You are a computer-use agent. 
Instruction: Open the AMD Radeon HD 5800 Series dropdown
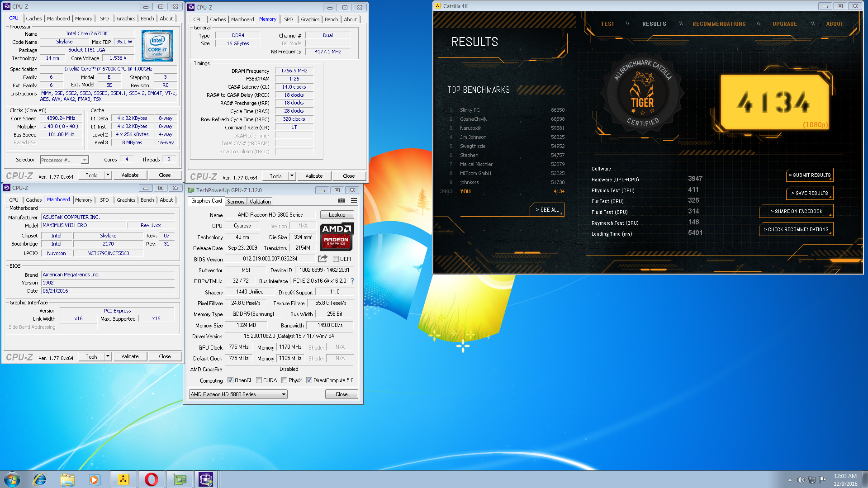[238, 394]
